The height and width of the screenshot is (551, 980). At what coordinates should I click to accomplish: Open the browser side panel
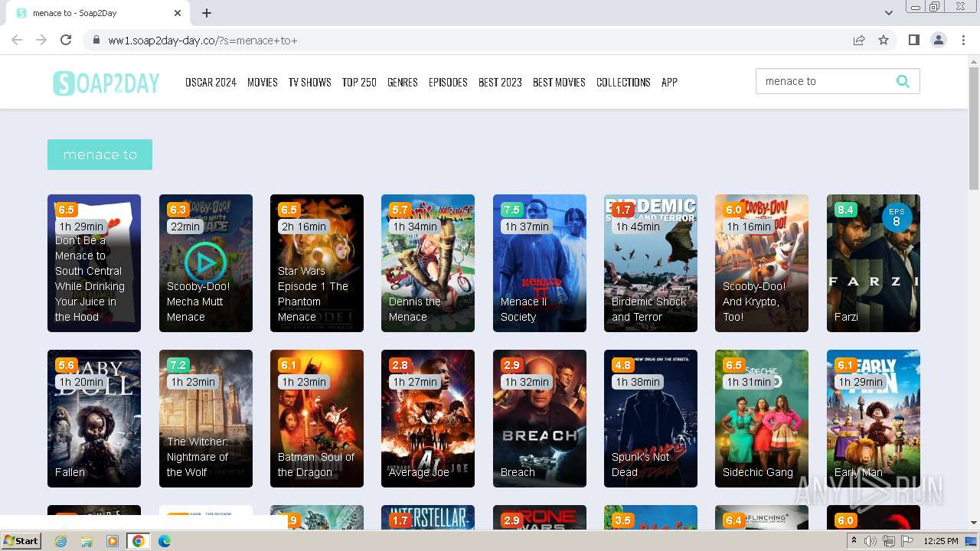point(913,40)
